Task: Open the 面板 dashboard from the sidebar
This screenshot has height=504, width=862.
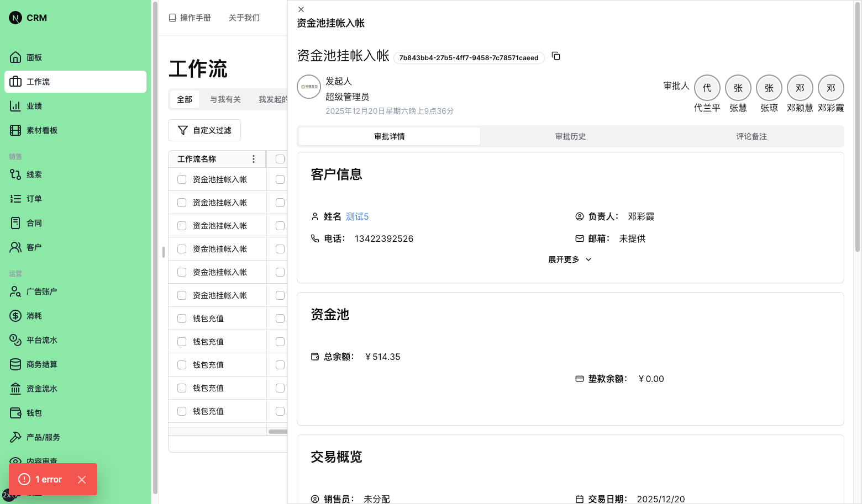Action: click(x=33, y=57)
